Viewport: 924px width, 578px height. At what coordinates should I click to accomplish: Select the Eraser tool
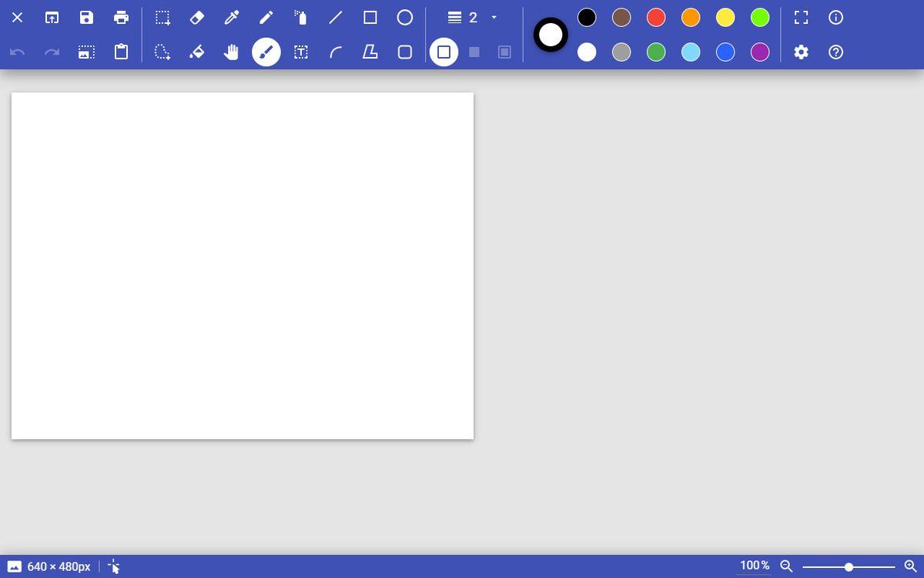pyautogui.click(x=197, y=18)
